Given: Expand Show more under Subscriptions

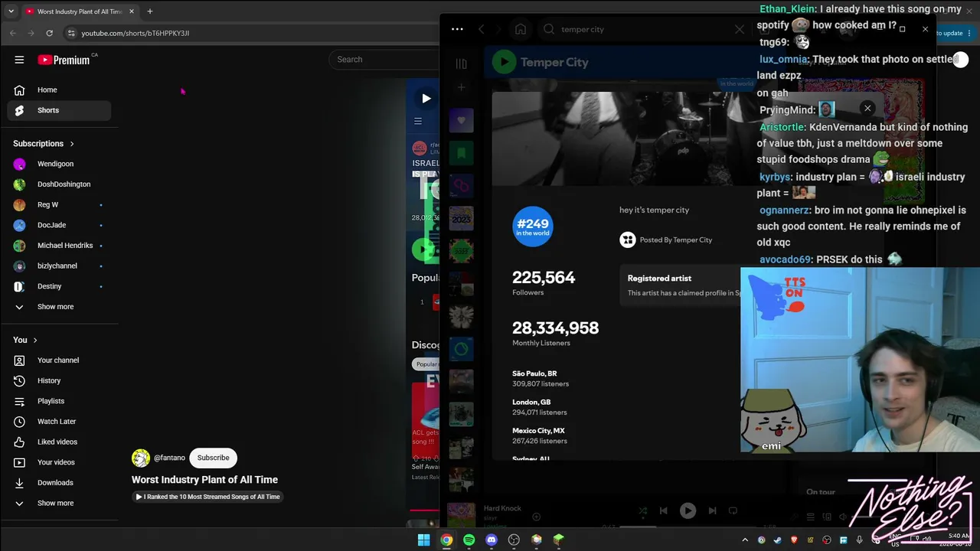Looking at the screenshot, I should pos(59,307).
